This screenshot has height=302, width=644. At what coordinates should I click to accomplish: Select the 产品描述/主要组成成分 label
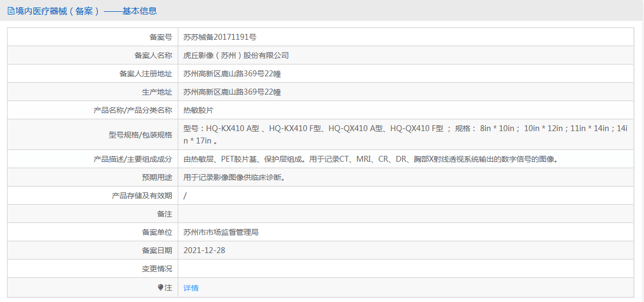point(133,159)
